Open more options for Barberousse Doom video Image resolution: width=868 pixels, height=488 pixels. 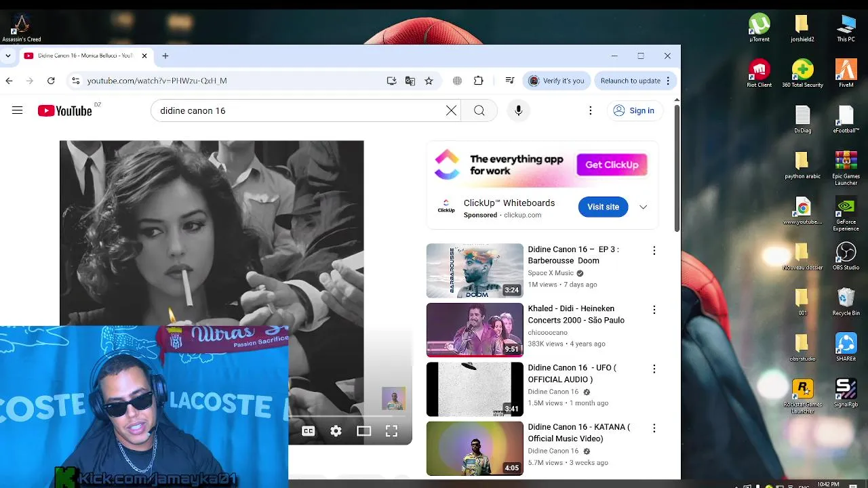(x=654, y=251)
